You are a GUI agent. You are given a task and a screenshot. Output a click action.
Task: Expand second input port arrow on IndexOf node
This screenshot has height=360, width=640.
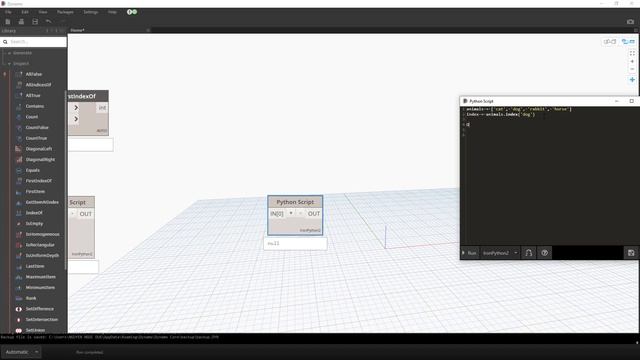[x=76, y=119]
